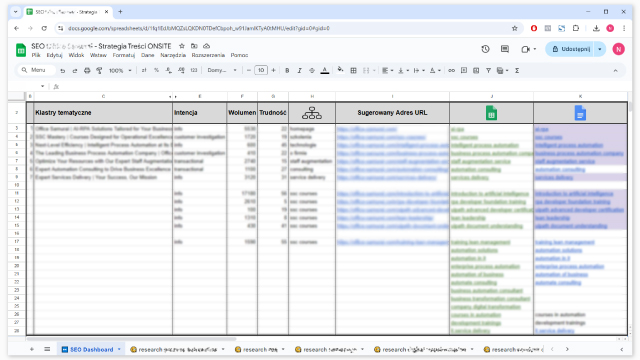The width and height of the screenshot is (640, 360).
Task: Show all sheets list icon
Action: tap(47, 349)
